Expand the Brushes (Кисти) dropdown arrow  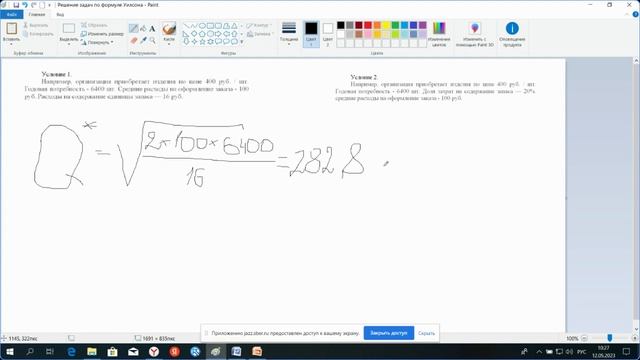tap(169, 44)
